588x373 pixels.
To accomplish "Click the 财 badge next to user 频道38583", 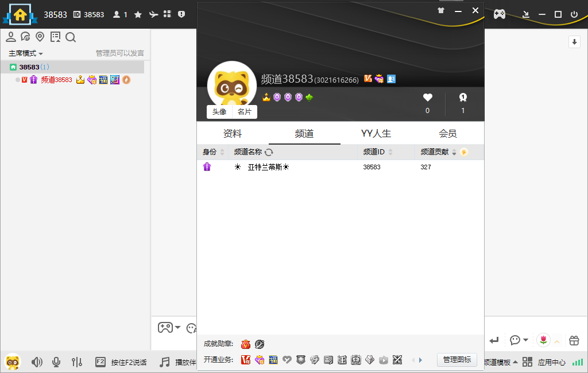I will tap(115, 80).
